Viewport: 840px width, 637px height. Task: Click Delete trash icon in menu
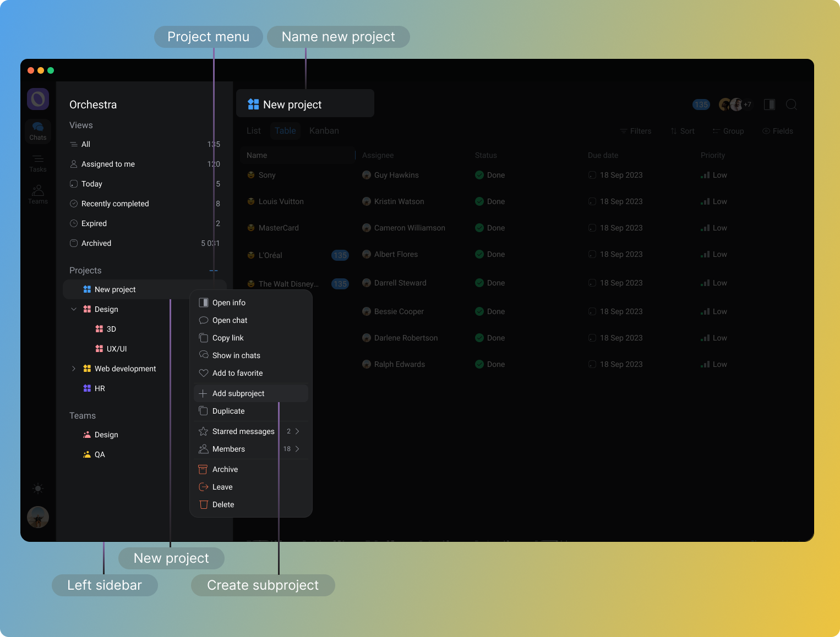tap(204, 504)
